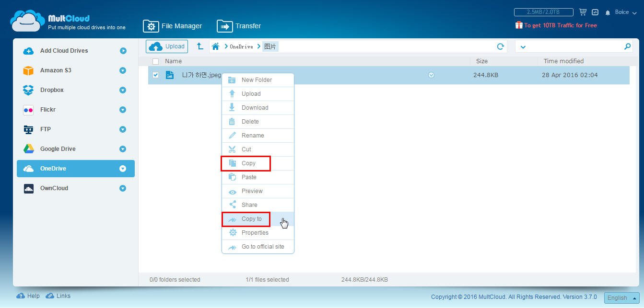
Task: Click the 图片 breadcrumb folder
Action: click(x=270, y=46)
